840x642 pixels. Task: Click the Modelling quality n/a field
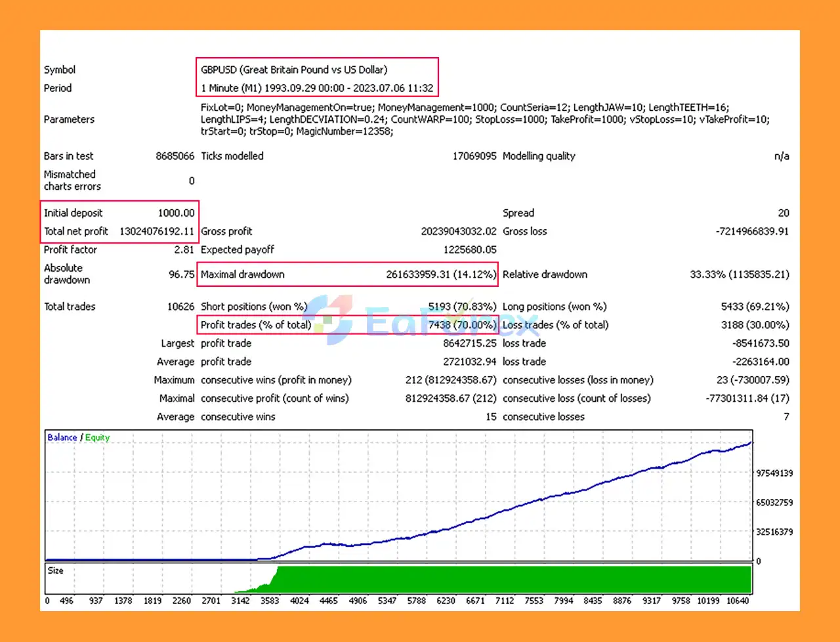(782, 156)
